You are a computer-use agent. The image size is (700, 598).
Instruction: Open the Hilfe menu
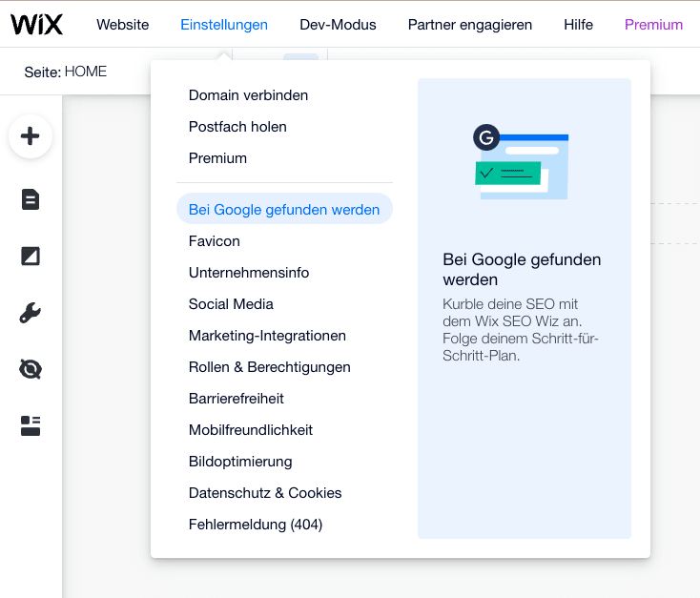click(x=579, y=25)
